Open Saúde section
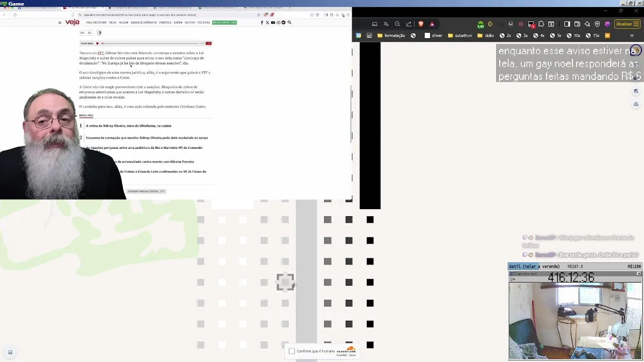 [178, 23]
